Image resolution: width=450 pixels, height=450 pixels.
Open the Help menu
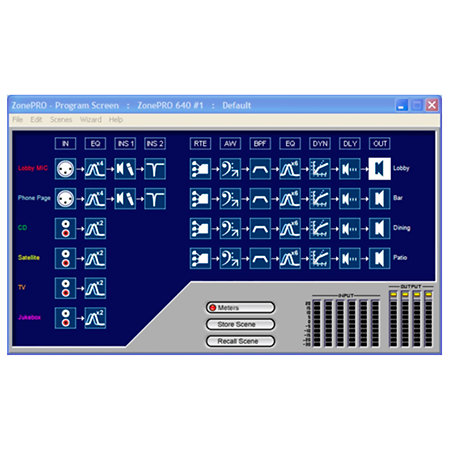[116, 119]
